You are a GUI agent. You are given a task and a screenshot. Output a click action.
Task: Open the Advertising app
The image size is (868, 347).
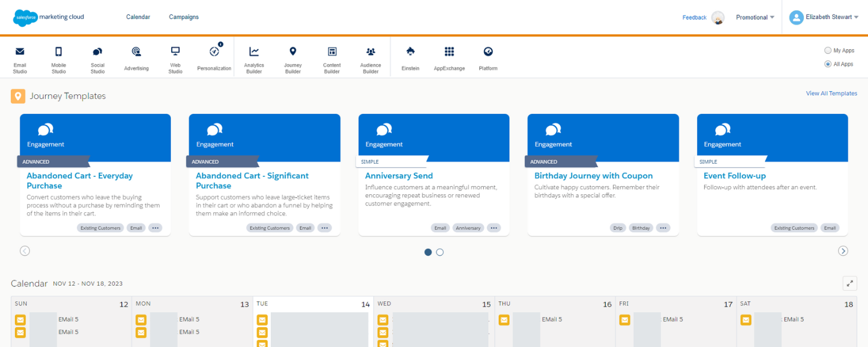[137, 60]
